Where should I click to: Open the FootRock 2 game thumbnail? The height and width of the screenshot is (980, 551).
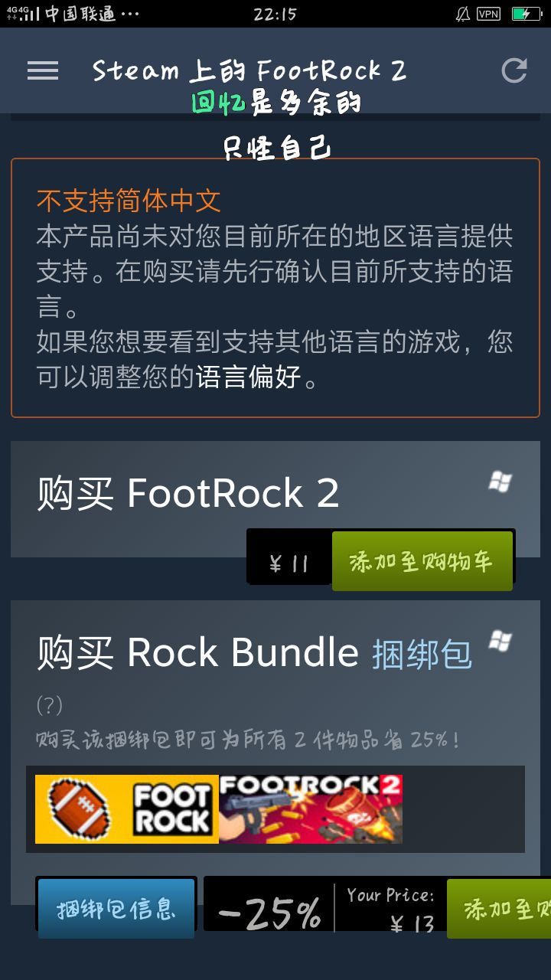click(x=311, y=809)
